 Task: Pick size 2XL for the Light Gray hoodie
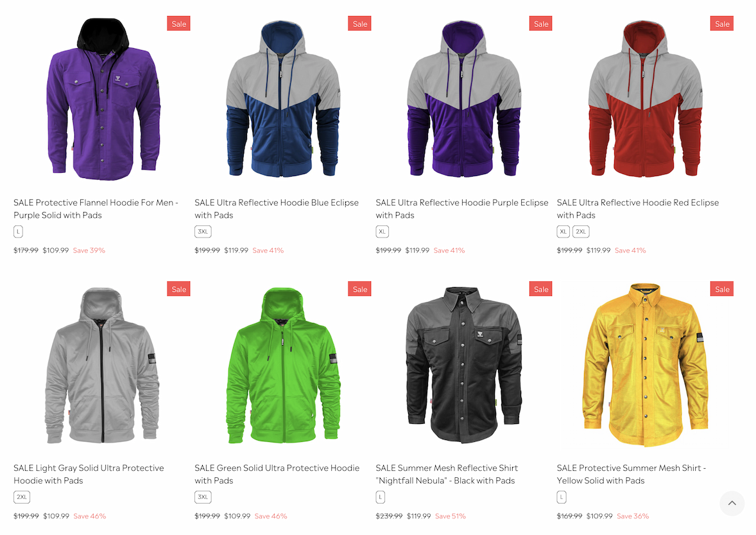(x=22, y=497)
